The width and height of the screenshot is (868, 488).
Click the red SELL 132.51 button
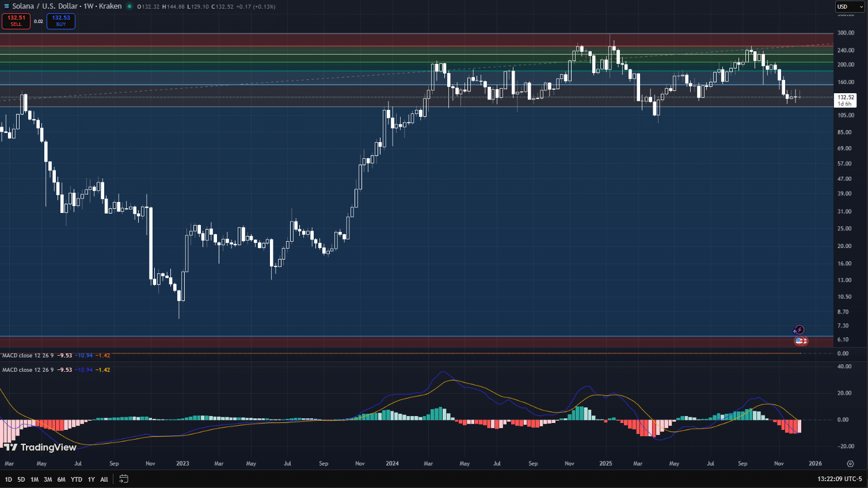[x=16, y=21]
